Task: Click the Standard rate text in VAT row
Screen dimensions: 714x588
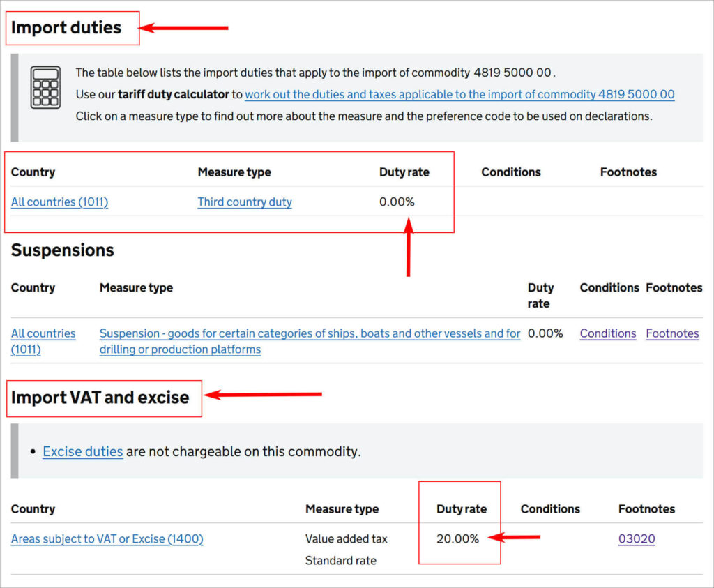Action: point(340,560)
